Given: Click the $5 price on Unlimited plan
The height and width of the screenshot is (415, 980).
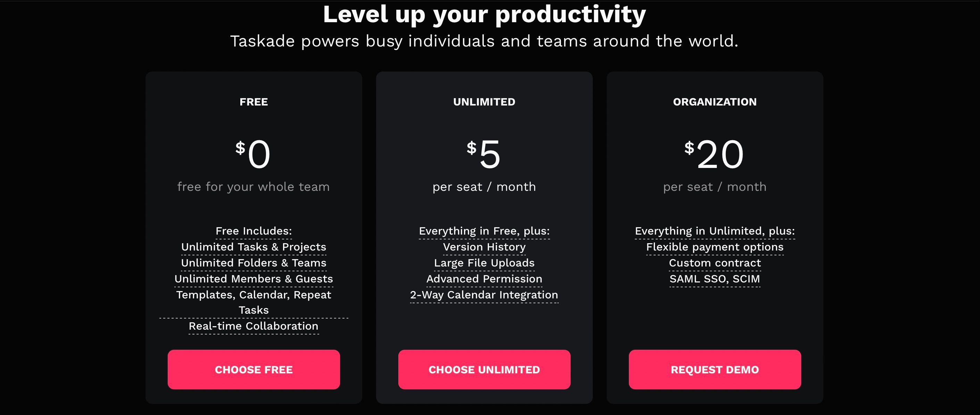Looking at the screenshot, I should [484, 154].
